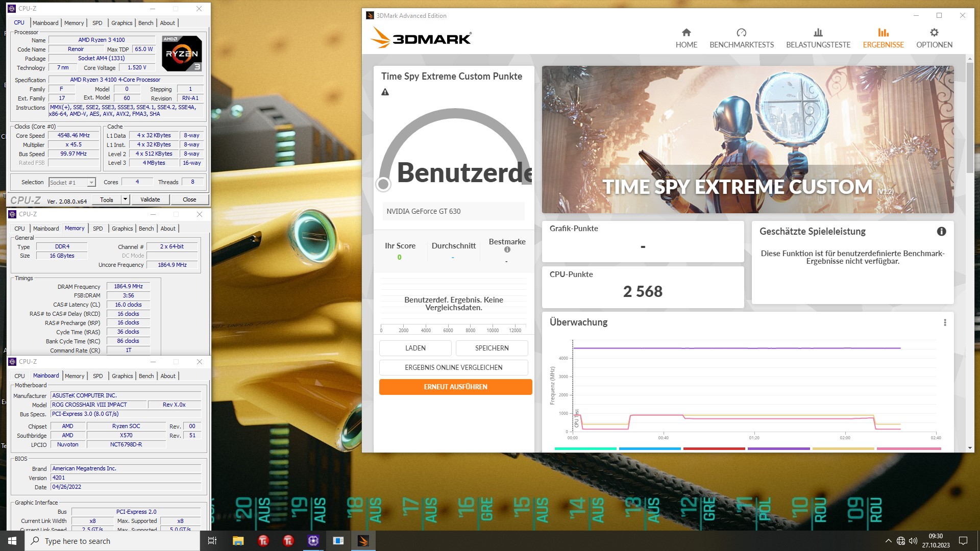980x551 pixels.
Task: Click the Tools button in CPU-Z
Action: 107,199
